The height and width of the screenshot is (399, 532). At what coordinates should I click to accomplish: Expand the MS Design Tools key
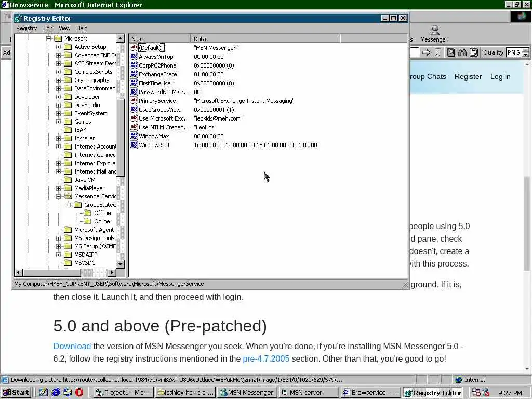[58, 238]
